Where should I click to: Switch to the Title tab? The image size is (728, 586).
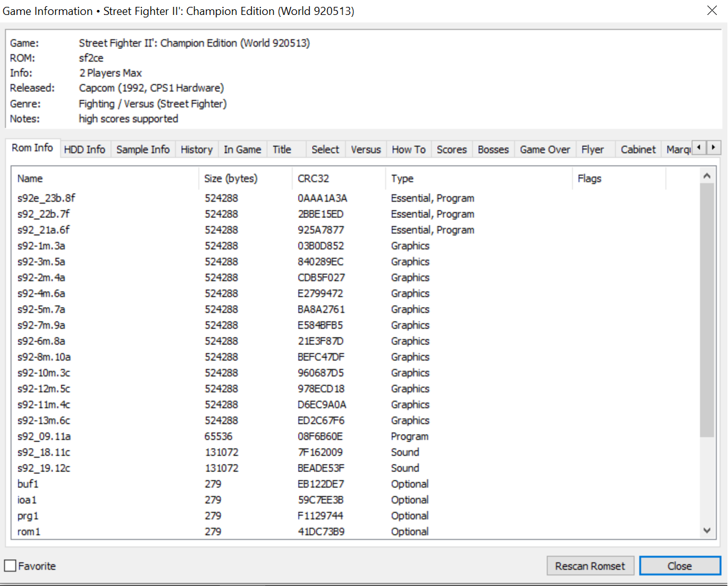[x=282, y=149]
